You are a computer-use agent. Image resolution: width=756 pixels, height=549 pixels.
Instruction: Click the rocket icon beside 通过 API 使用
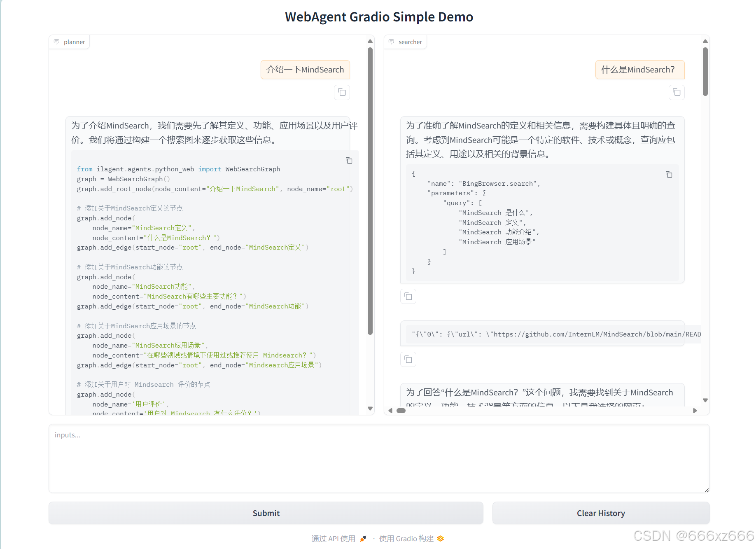coord(363,539)
